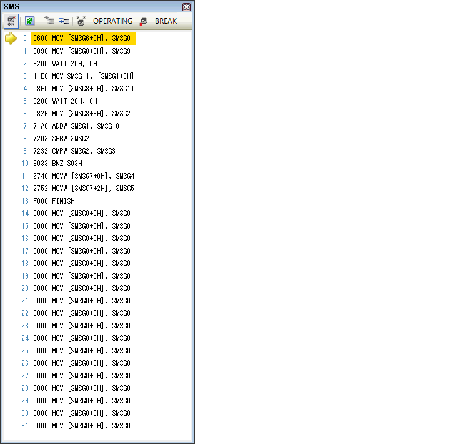Click the gray step-indent toolbar icon
This screenshot has width=452, height=448.
(x=49, y=21)
